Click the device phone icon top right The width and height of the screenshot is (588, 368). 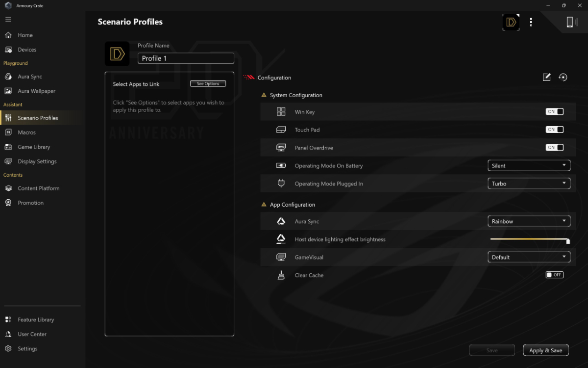pyautogui.click(x=570, y=22)
